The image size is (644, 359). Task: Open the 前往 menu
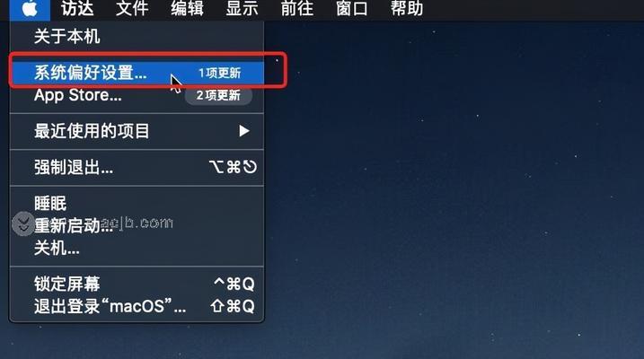297,9
